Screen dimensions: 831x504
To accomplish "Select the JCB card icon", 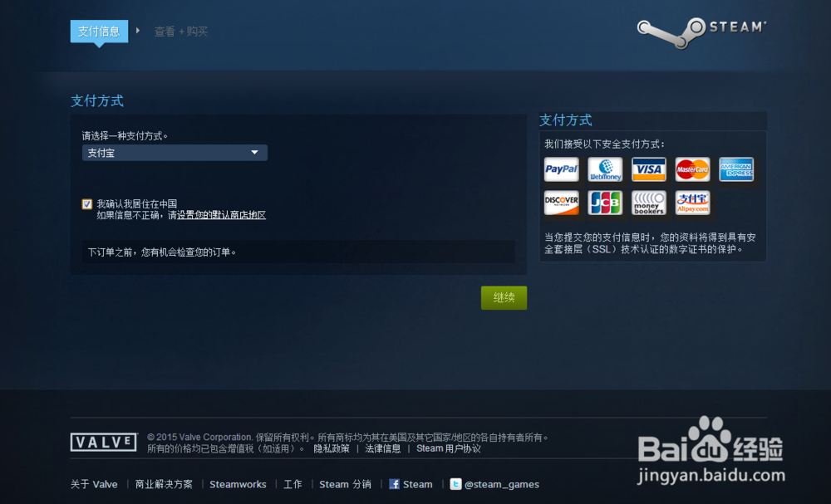I will click(x=605, y=203).
